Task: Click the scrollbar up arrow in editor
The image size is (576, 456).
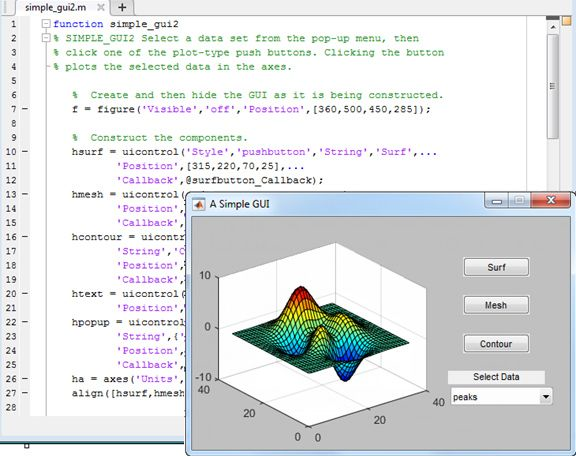Action: coord(553,27)
